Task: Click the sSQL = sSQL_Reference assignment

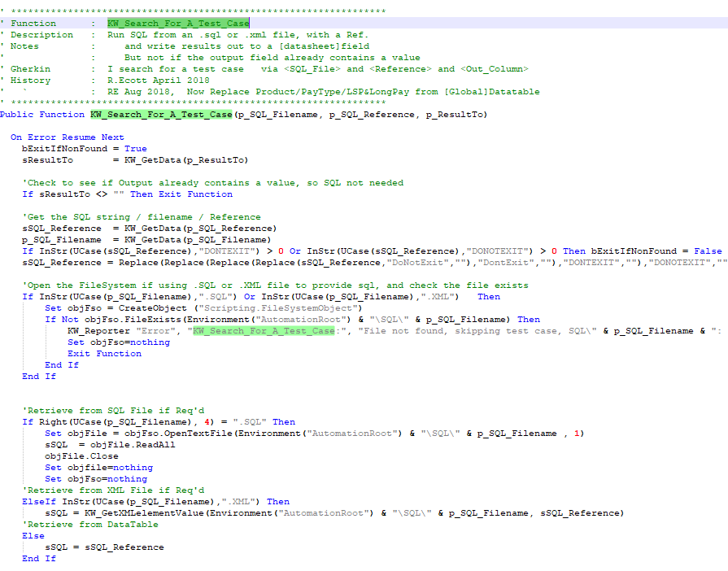Action: tap(104, 547)
